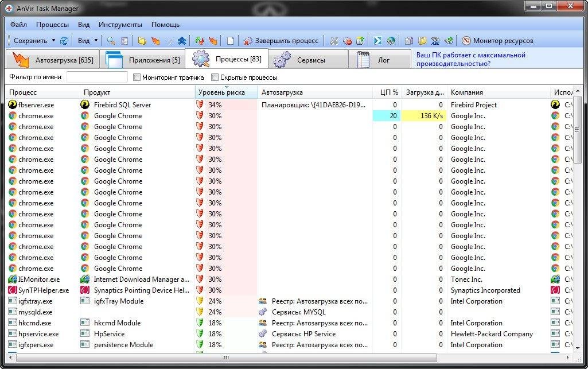Open the Процессы menu
The height and width of the screenshot is (369, 588).
pos(53,24)
